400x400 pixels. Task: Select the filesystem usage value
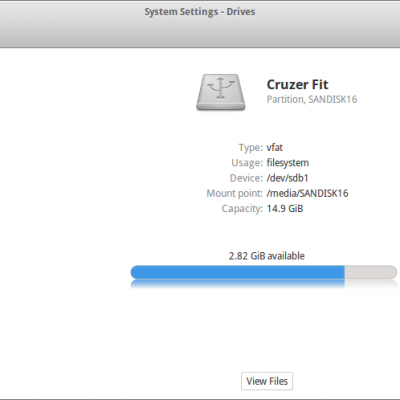288,163
